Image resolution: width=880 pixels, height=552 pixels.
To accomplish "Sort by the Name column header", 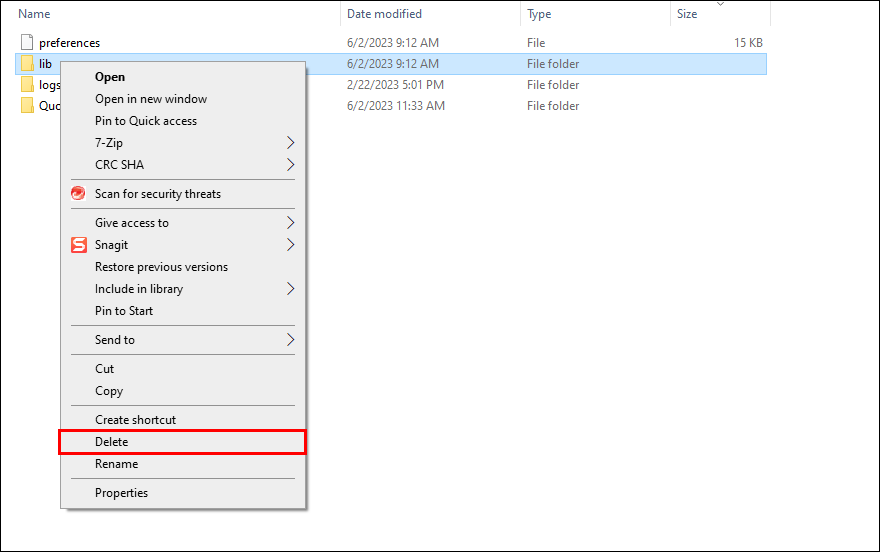I will coord(34,13).
